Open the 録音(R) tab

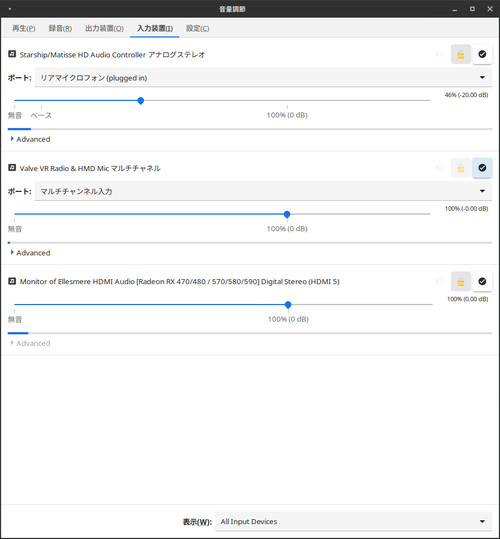60,28
